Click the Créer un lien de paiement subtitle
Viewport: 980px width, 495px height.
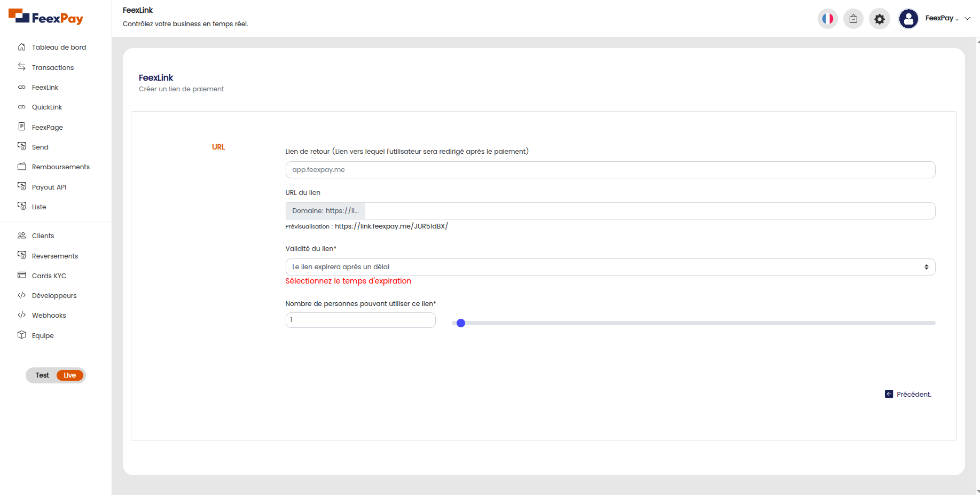tap(181, 89)
